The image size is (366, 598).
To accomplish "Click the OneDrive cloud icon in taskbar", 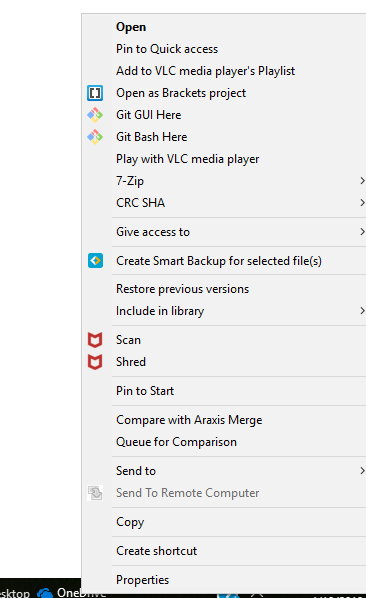I will coord(45,593).
